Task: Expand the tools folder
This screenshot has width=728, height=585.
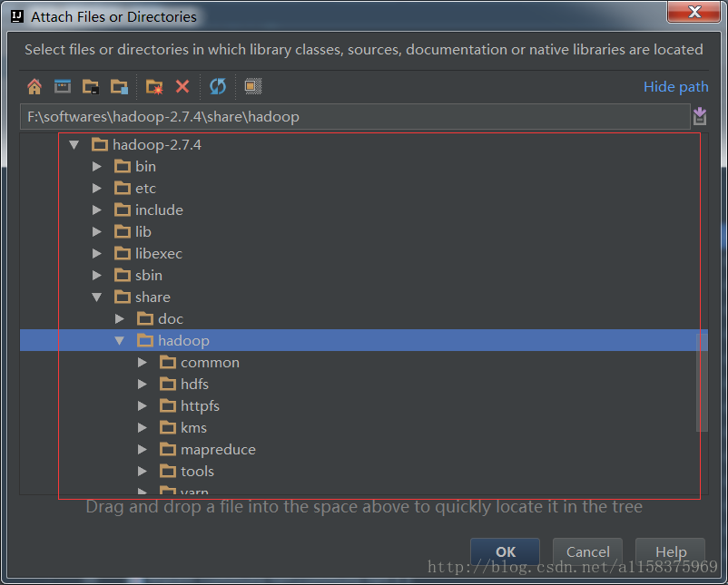Action: (x=143, y=472)
